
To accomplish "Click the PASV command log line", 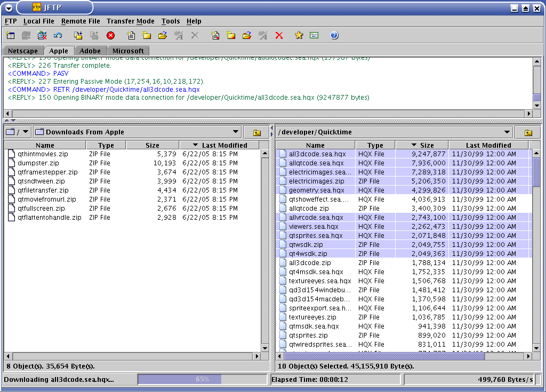I will (38, 74).
